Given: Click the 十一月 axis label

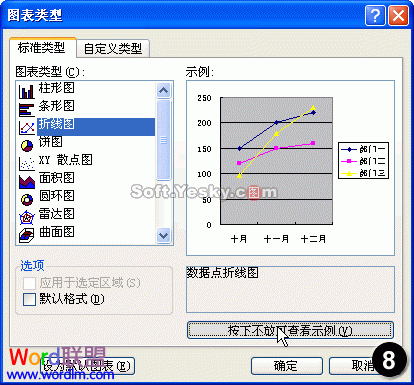Looking at the screenshot, I should pyautogui.click(x=276, y=239).
